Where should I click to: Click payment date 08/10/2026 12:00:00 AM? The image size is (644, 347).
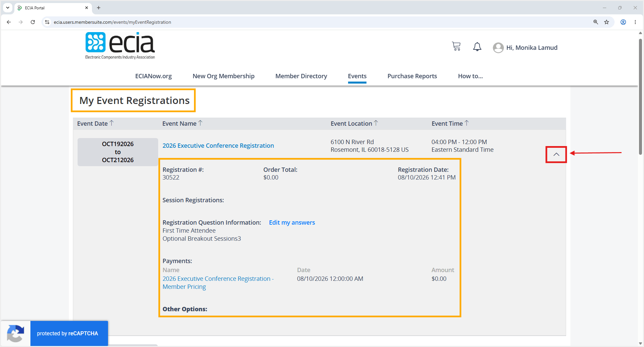pyautogui.click(x=330, y=279)
